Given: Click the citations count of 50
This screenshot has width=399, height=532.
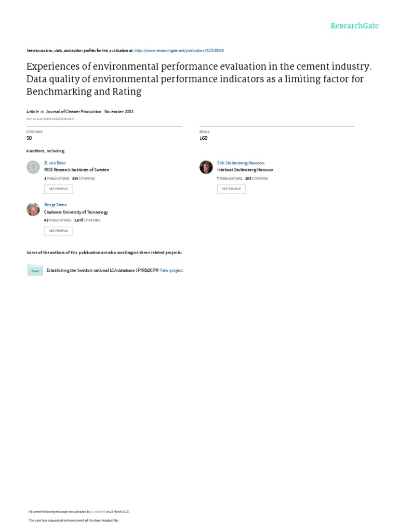Looking at the screenshot, I should 29,138.
